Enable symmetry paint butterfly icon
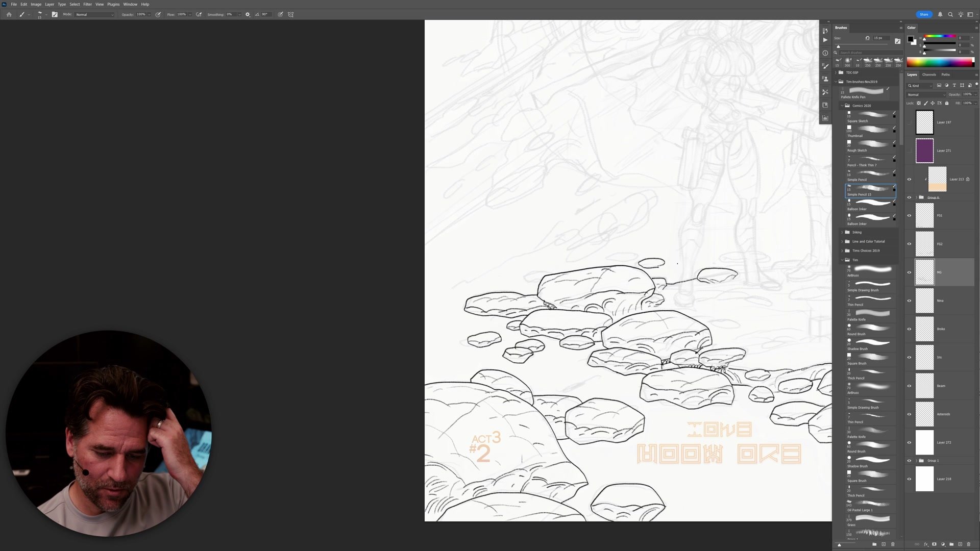Screen dimensions: 980x551 point(291,14)
